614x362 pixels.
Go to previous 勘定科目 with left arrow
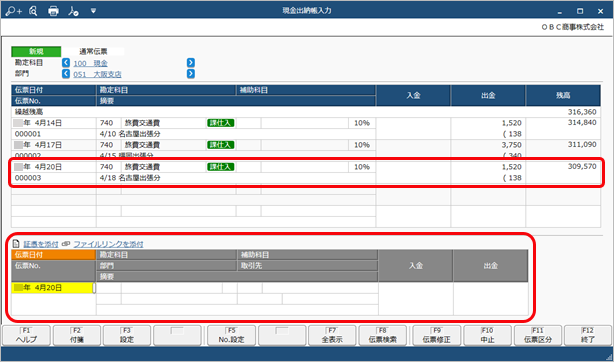point(66,63)
